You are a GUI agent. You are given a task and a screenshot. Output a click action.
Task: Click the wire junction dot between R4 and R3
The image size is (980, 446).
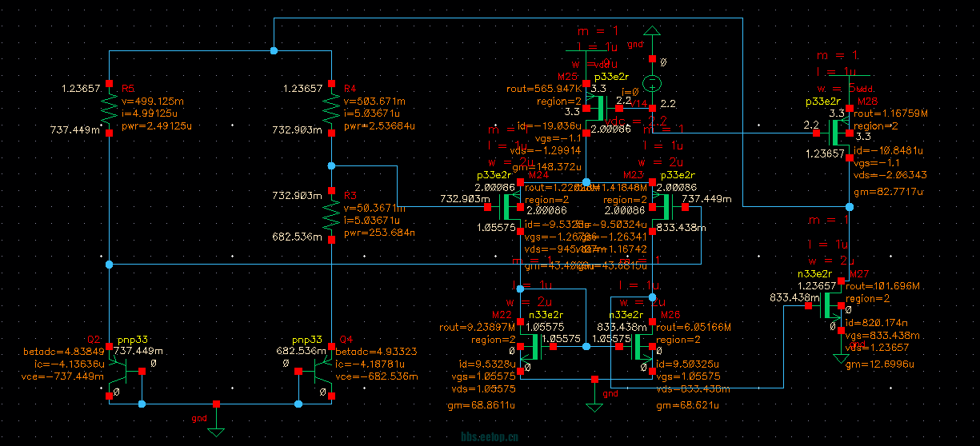331,166
